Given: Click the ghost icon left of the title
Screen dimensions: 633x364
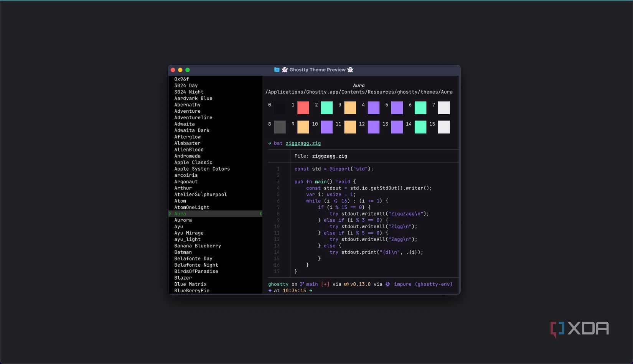Looking at the screenshot, I should pos(285,70).
